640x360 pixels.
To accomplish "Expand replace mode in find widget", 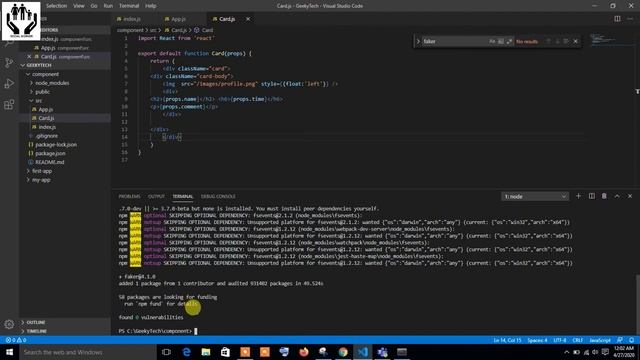I will (x=418, y=41).
